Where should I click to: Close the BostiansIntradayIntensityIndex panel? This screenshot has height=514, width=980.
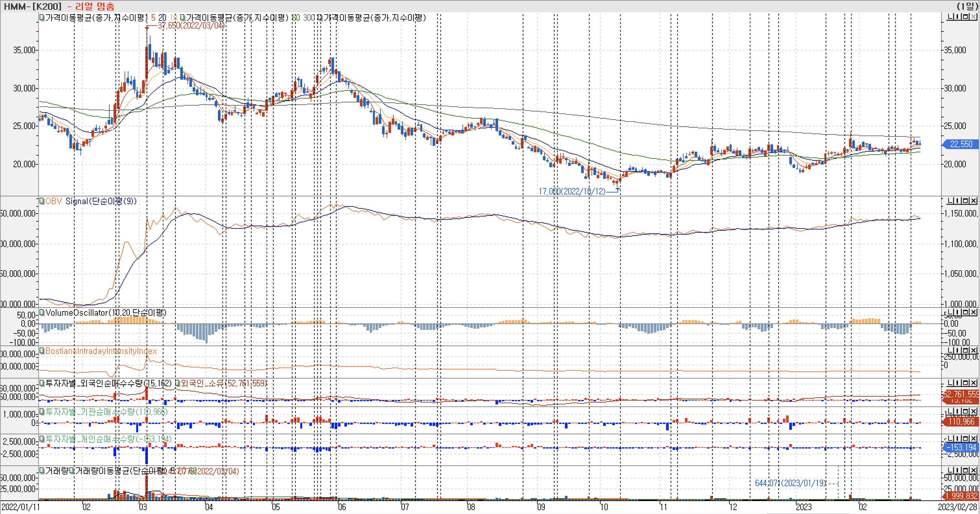(x=974, y=350)
